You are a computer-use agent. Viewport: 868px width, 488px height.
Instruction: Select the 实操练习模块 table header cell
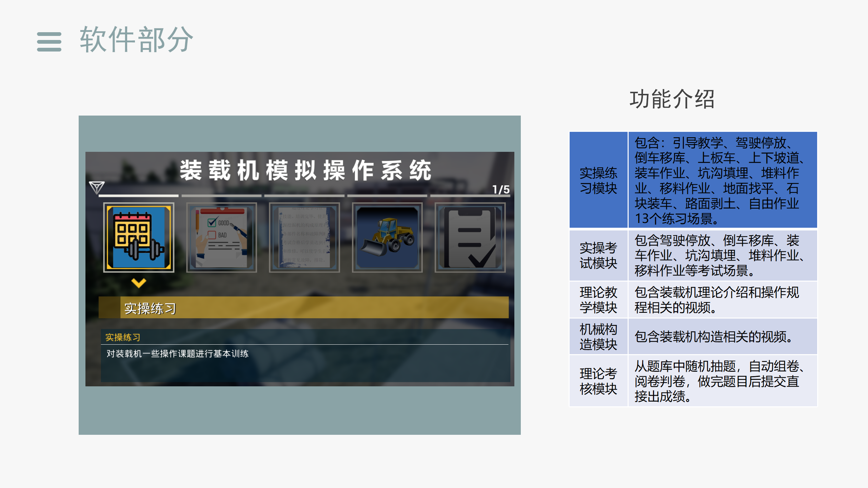598,180
